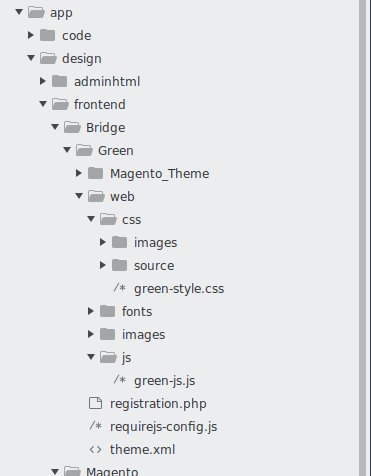The image size is (371, 476).
Task: Select the Magento_Theme folder label
Action: 160,174
